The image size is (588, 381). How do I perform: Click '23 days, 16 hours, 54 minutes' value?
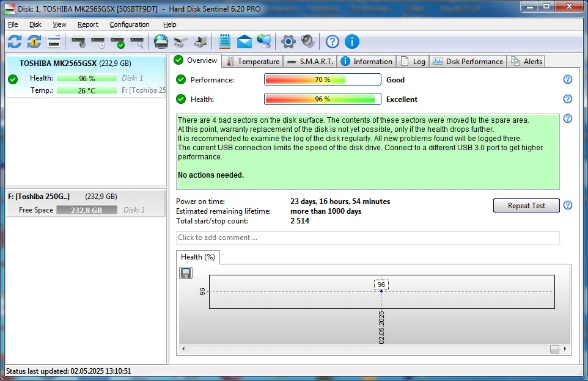click(x=340, y=201)
